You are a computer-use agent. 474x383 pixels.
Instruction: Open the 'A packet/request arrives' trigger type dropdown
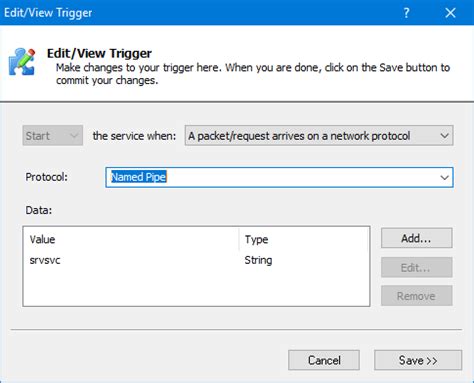tap(319, 136)
